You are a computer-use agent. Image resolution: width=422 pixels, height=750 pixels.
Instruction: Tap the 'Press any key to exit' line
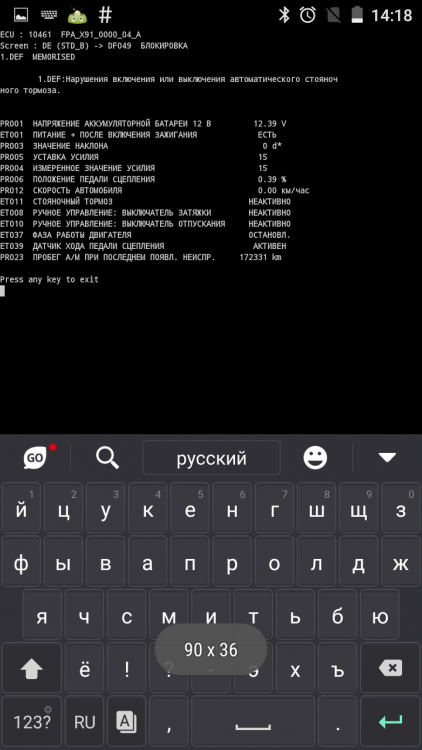[x=49, y=279]
